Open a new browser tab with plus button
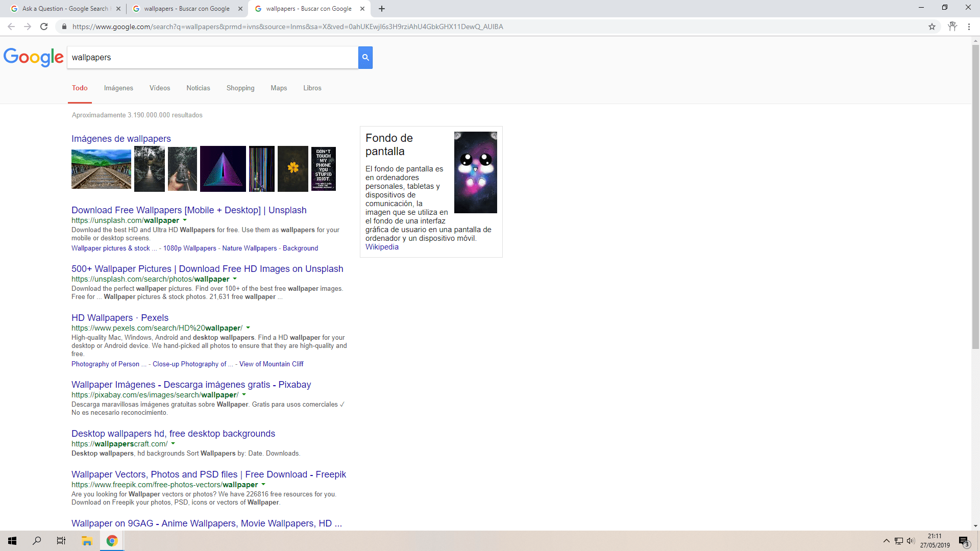Screen dimensions: 980x551 tap(382, 9)
